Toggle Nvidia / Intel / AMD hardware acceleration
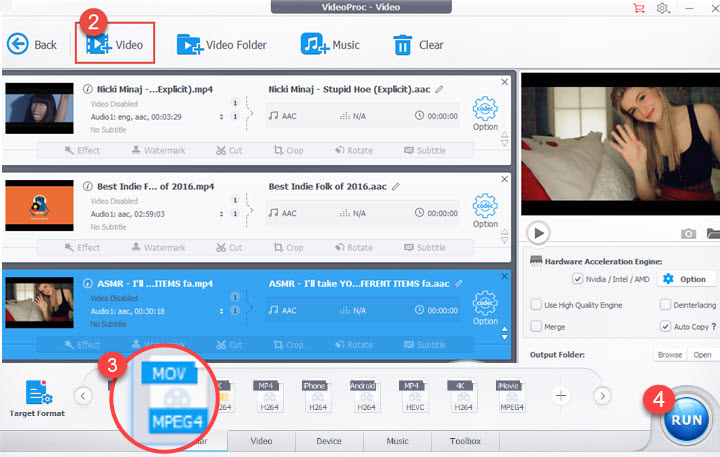 [577, 279]
